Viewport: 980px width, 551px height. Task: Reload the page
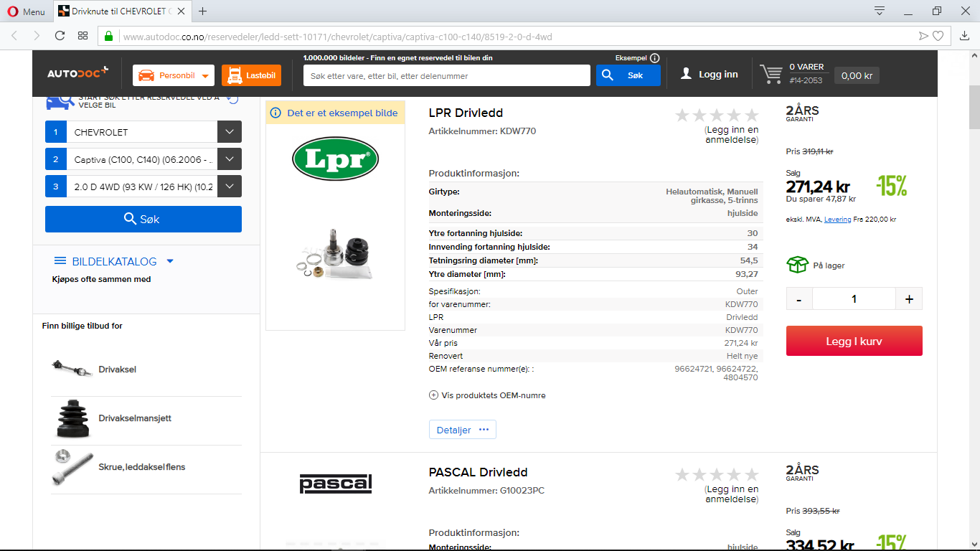pos(60,36)
